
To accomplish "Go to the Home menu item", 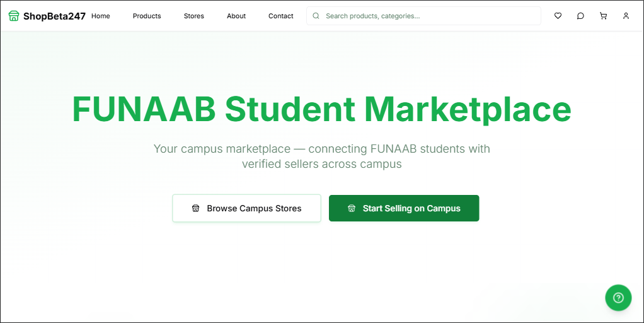I will tap(101, 16).
